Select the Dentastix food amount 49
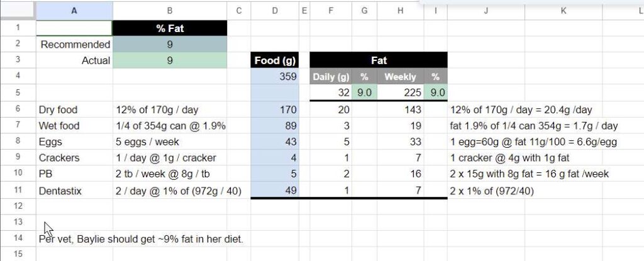Screen dimensions: 644x261 tap(274, 190)
